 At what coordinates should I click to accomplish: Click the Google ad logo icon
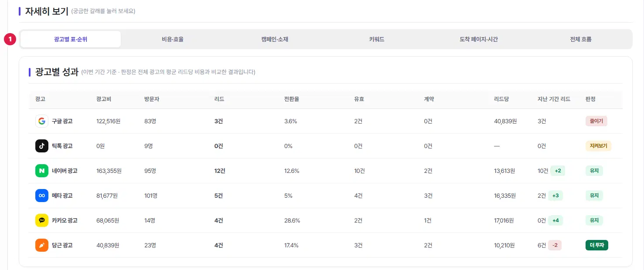click(42, 121)
